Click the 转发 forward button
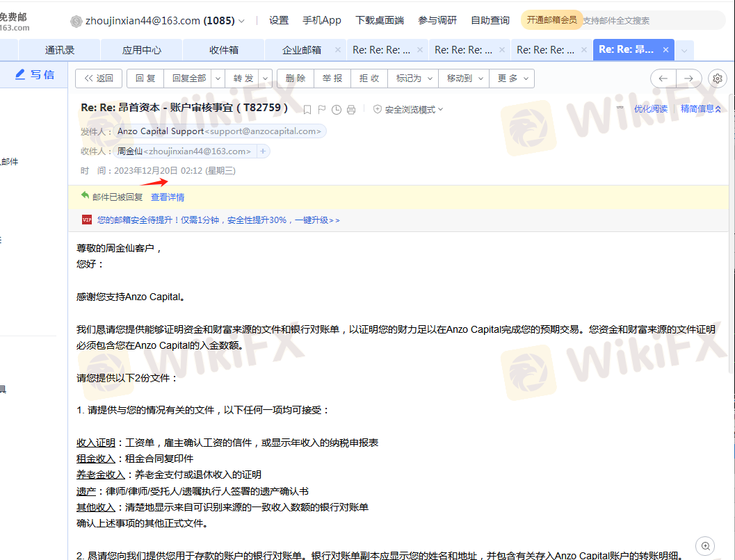The height and width of the screenshot is (560, 735). (243, 79)
